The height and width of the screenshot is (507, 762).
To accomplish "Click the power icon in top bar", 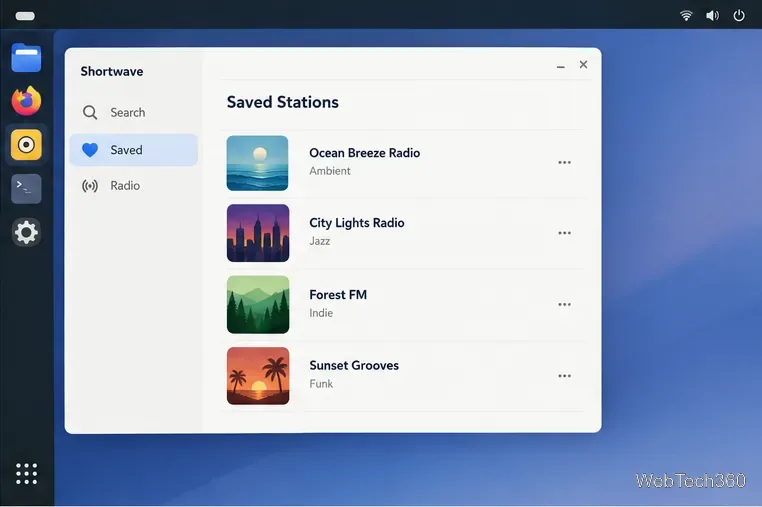I will pyautogui.click(x=739, y=16).
